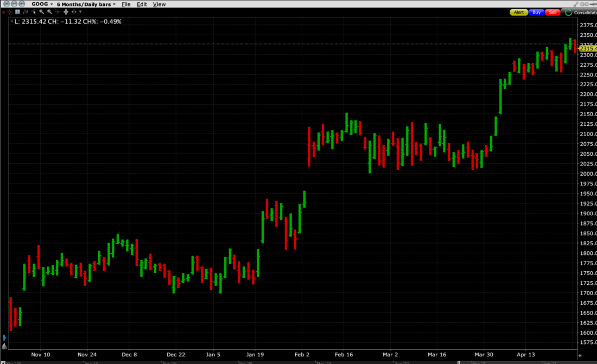Screen dimensions: 597x364
Task: Toggle the volume bars icon at bottom left
Action: [4, 347]
